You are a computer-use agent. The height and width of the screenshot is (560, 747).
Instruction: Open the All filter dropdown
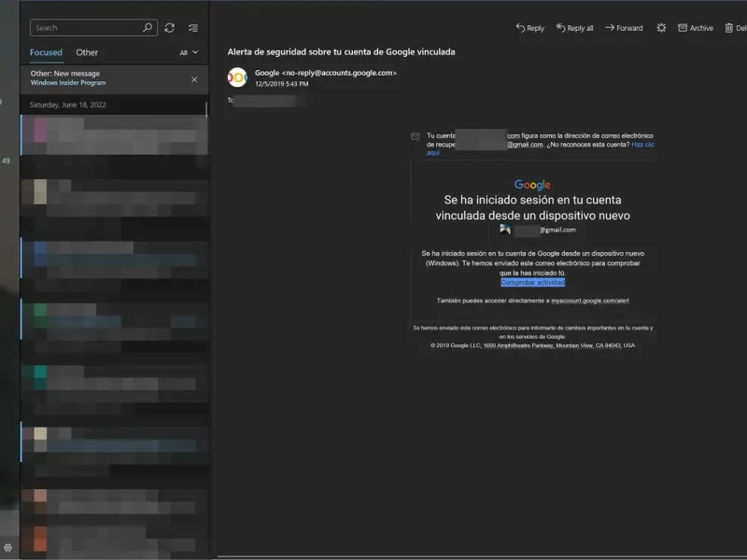(189, 52)
